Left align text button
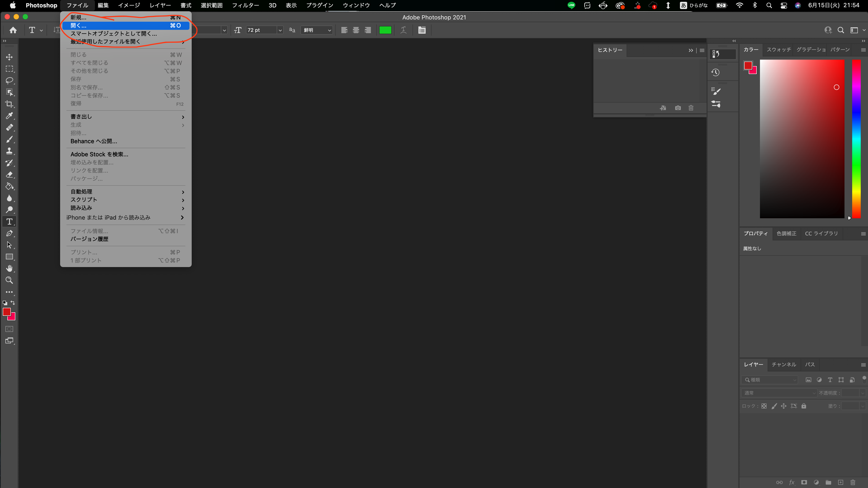Viewport: 868px width, 488px height. click(344, 30)
